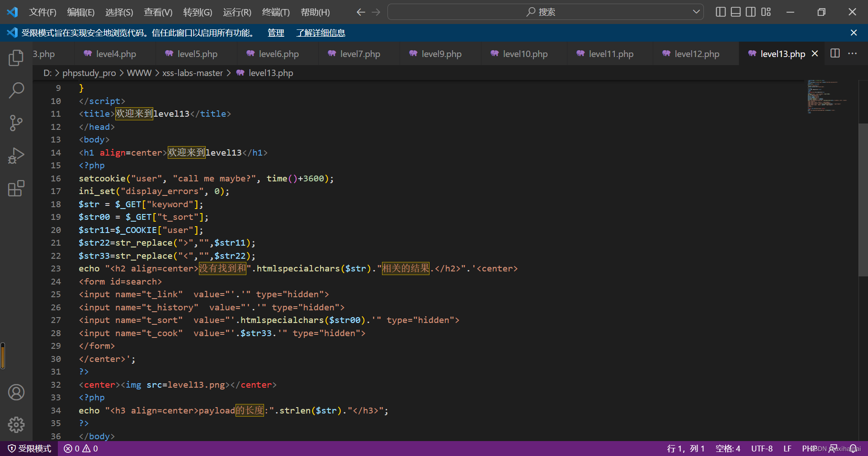Screen dimensions: 868x456
Task: Open the Explorer view in activity bar
Action: click(16, 57)
